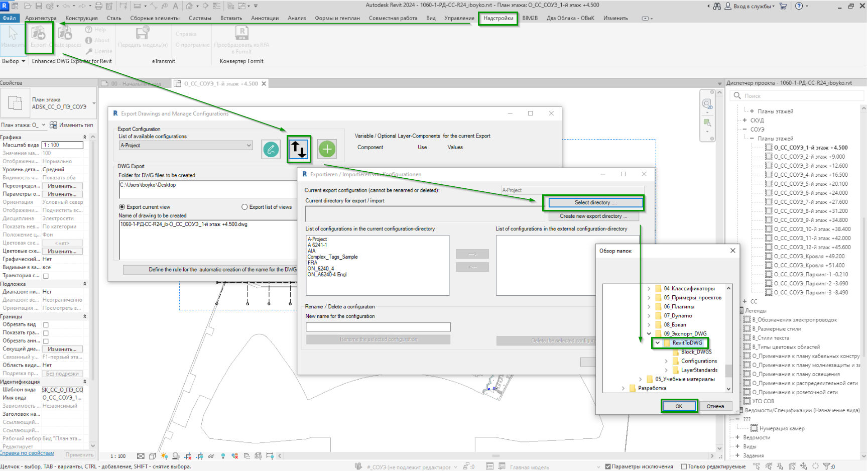
Task: Click the New name for the configuration field
Action: (x=378, y=327)
